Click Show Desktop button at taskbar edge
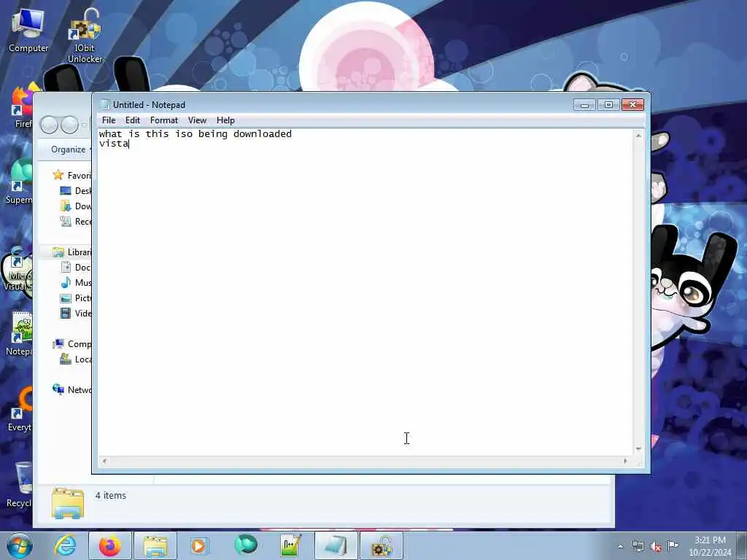 742,545
